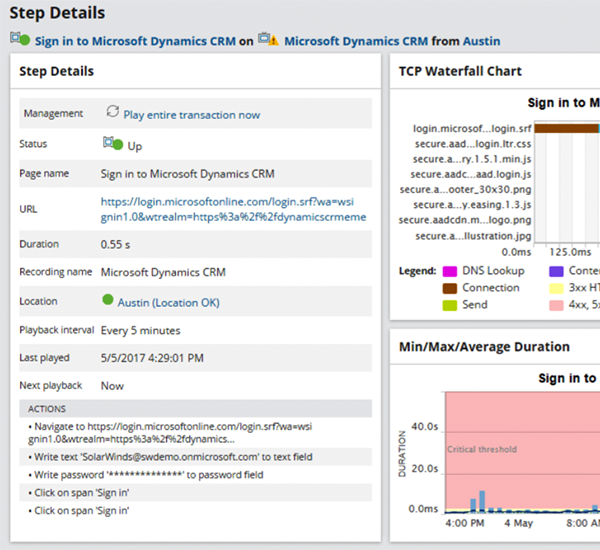Click the ACTIONS section header
This screenshot has height=550, width=600.
click(x=196, y=409)
